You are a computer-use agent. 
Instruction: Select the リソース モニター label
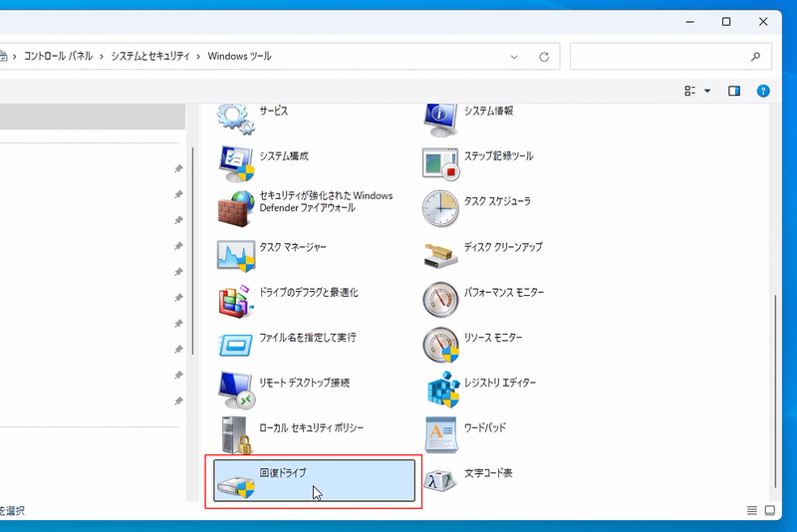pos(493,338)
